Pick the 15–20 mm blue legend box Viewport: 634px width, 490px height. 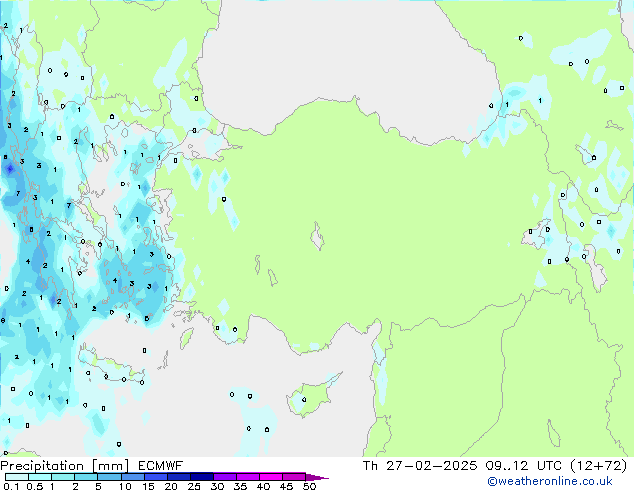click(155, 477)
